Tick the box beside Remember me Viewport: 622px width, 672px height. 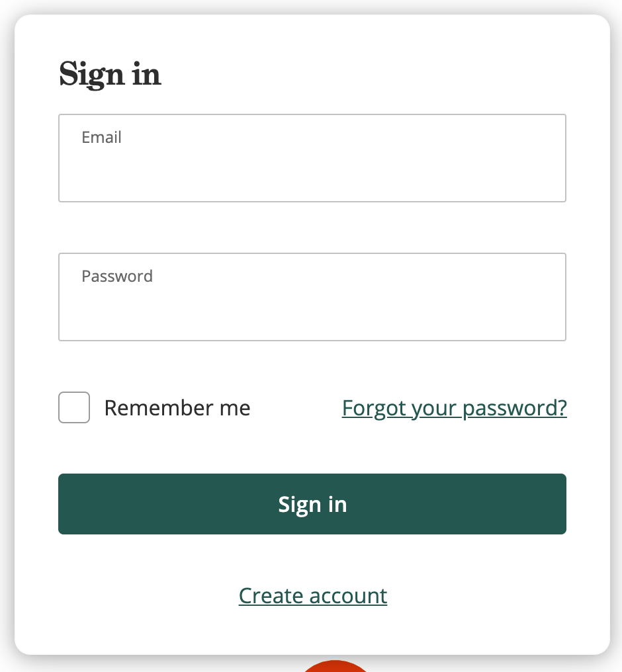click(x=74, y=407)
